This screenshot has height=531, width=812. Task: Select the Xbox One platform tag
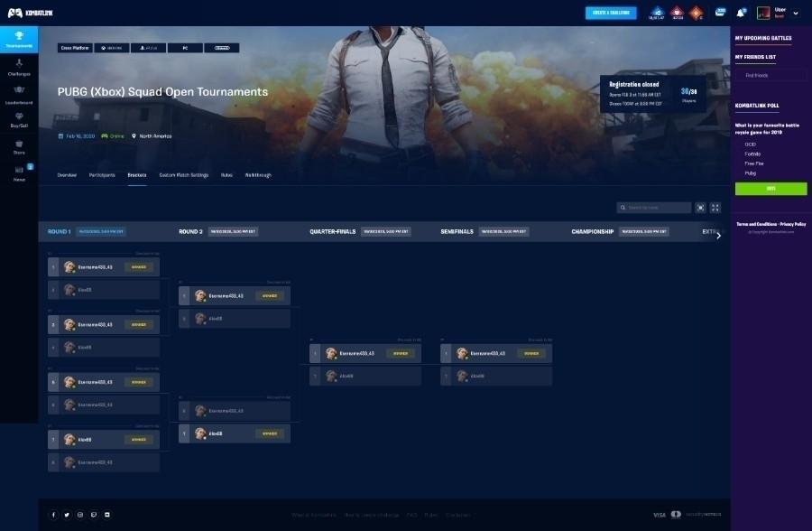(x=112, y=48)
